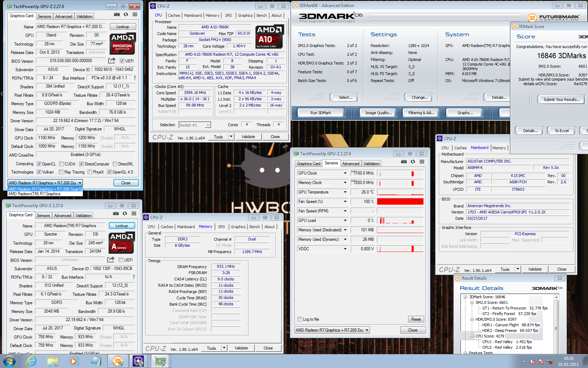Toggle the Ray Tracing checkbox
This screenshot has height=368, width=588.
(x=61, y=172)
